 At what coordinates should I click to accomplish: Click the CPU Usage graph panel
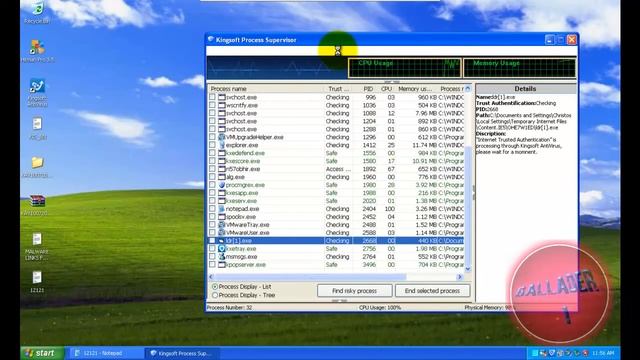404,68
